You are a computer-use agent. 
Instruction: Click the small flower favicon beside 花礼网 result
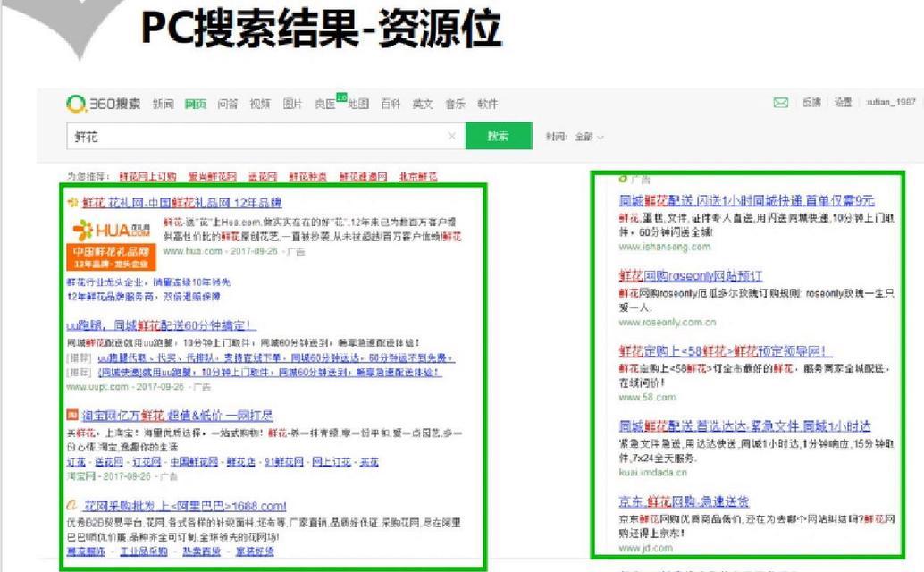click(73, 203)
